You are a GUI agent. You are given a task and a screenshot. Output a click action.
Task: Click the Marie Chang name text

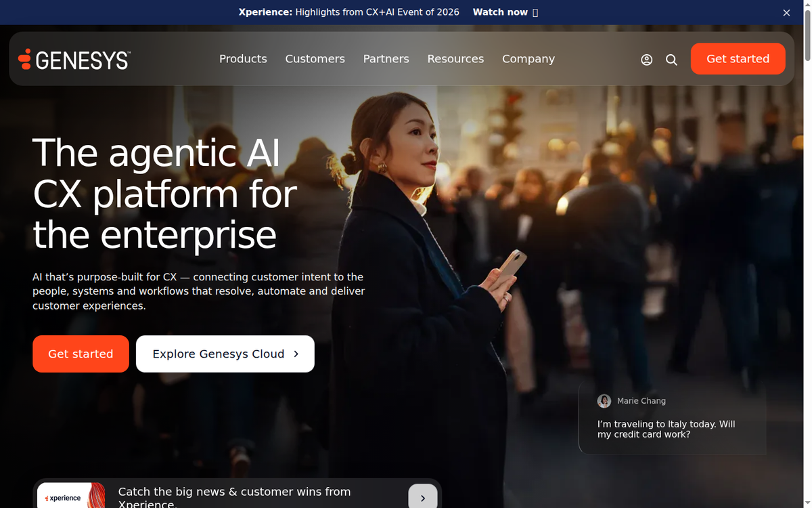pos(641,401)
